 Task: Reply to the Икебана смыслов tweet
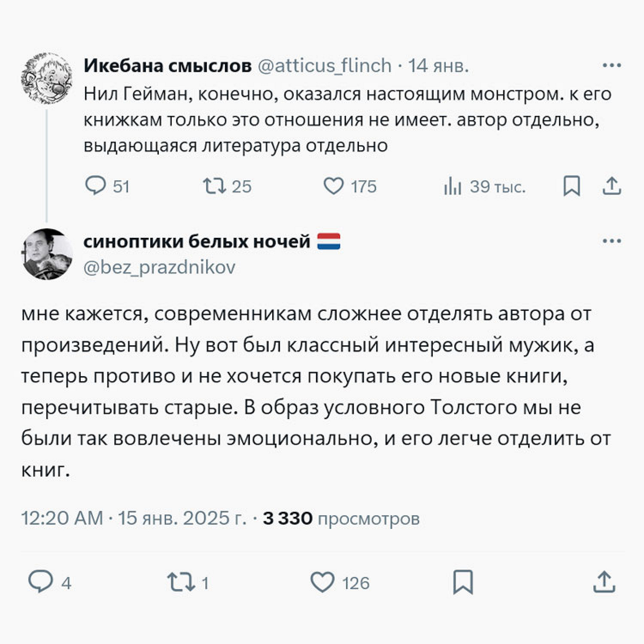[95, 186]
